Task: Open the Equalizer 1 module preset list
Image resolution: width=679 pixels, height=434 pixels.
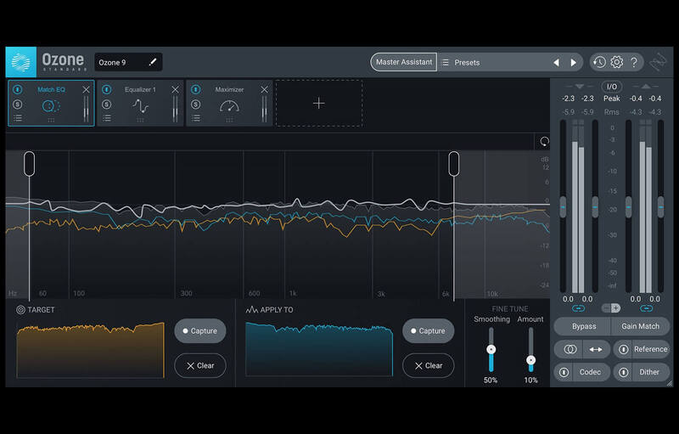Action: point(107,118)
